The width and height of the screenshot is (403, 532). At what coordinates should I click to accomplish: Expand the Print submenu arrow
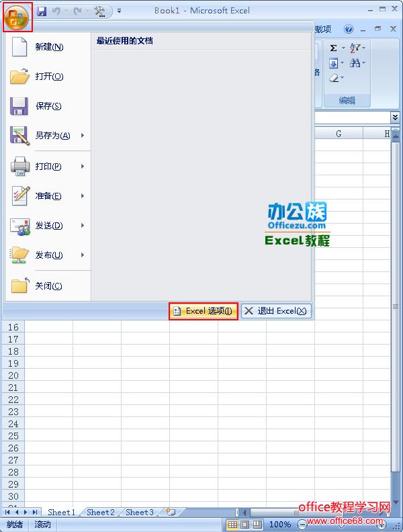click(83, 167)
